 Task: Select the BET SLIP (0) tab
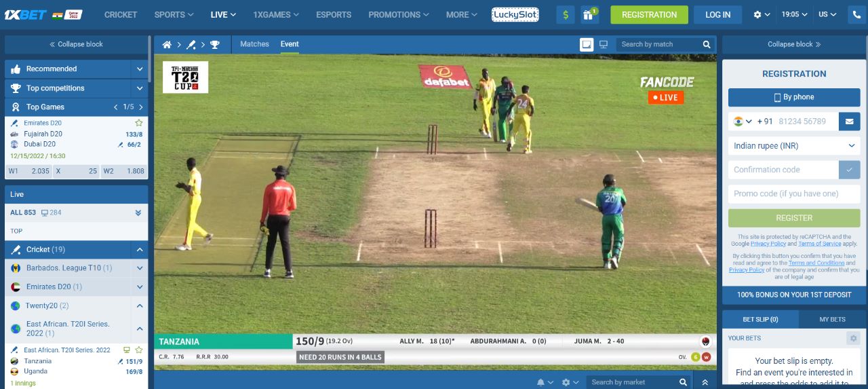(760, 319)
